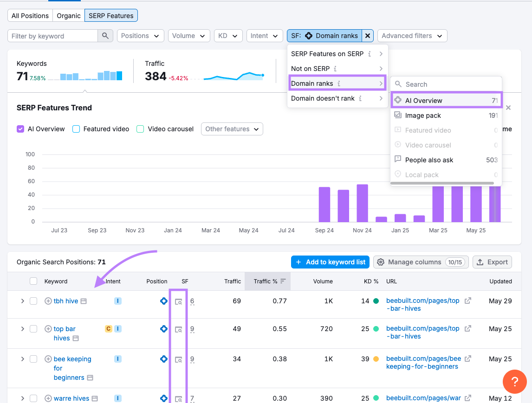Click the magnifier icon next to keyword filter
The width and height of the screenshot is (532, 403).
point(105,36)
